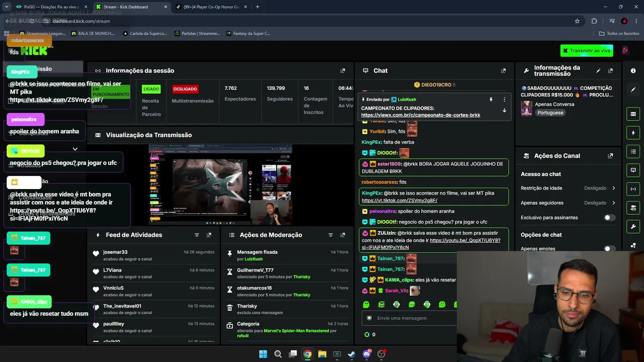Click LuizKush username in pinned message
The image size is (644, 362).
407,100
